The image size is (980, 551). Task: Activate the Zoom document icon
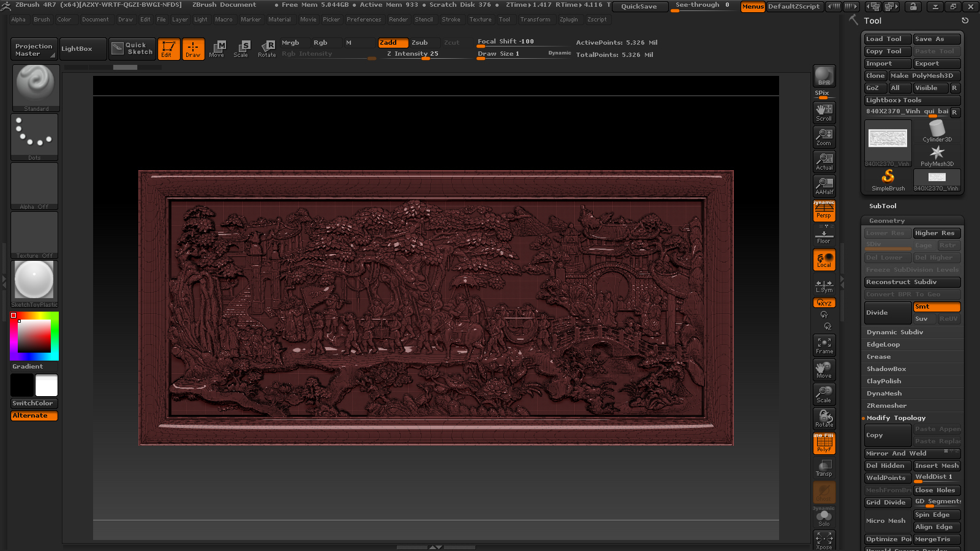(824, 137)
